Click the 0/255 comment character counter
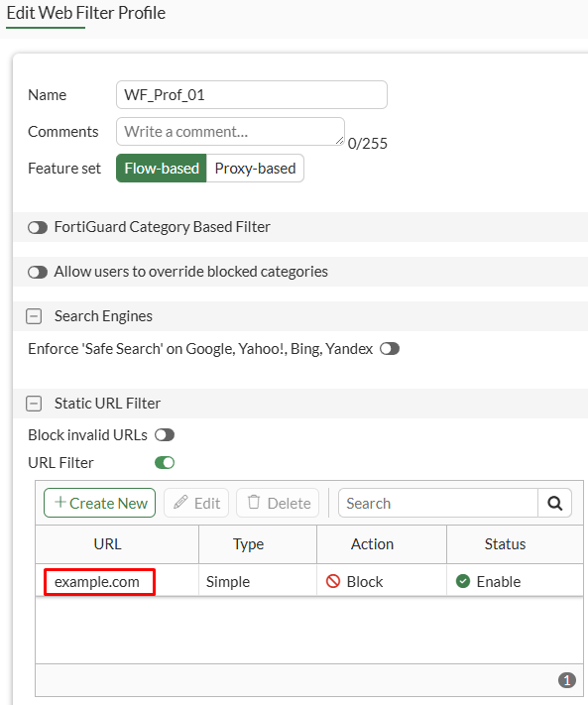 tap(367, 144)
